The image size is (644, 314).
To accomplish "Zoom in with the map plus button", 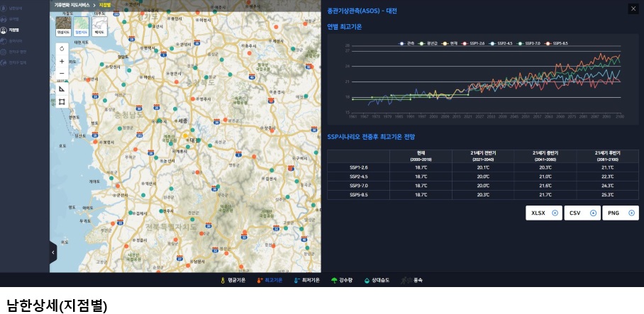I will point(62,62).
